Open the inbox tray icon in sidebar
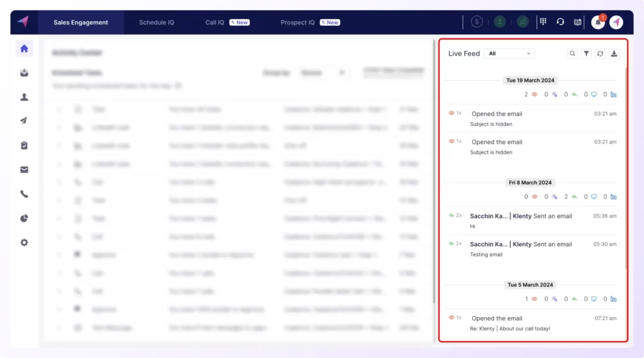The width and height of the screenshot is (644, 358). (x=25, y=73)
